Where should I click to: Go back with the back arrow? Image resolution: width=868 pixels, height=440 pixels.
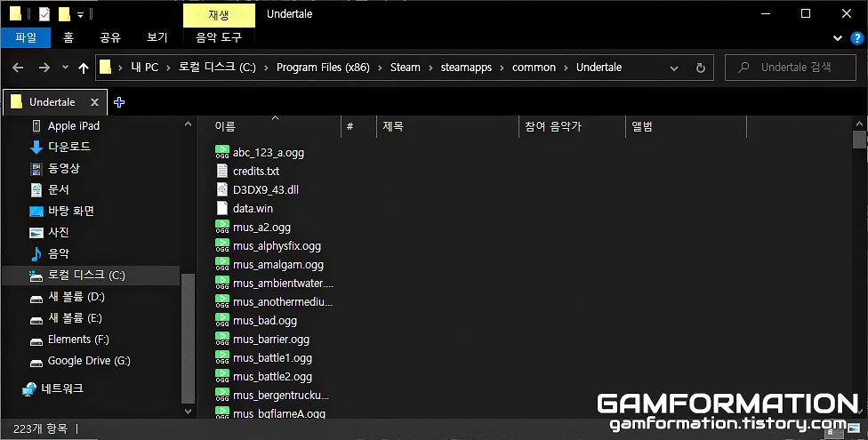(18, 68)
